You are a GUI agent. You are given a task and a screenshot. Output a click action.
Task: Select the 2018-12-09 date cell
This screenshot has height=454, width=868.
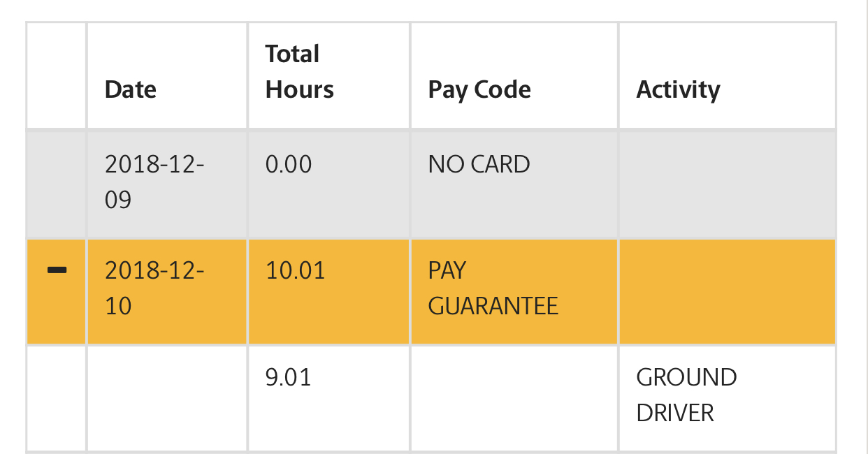click(x=167, y=184)
